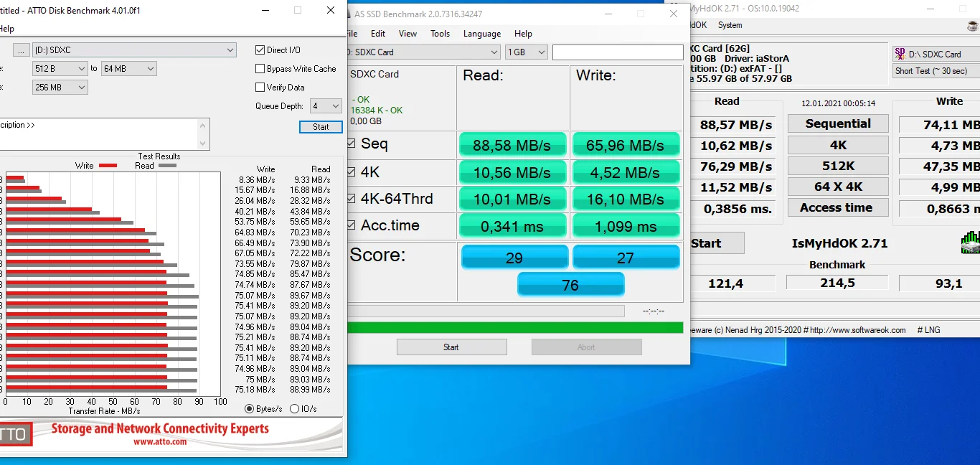Screen dimensions: 980x465
Task: Click the description text box in ATTO
Action: click(x=99, y=134)
